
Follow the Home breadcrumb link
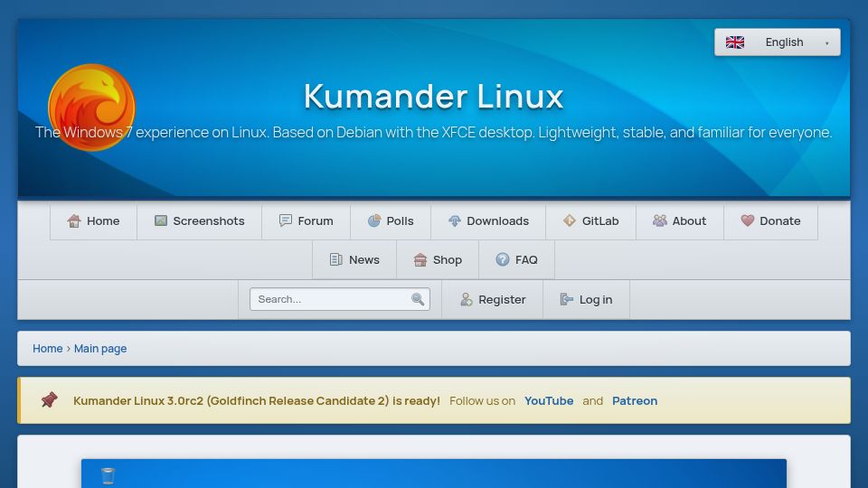(x=48, y=349)
